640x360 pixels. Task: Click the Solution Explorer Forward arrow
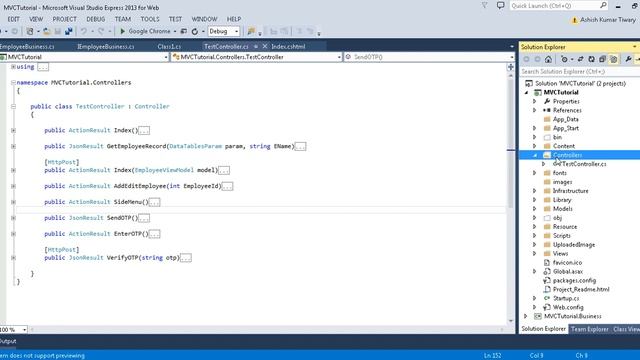coord(537,59)
